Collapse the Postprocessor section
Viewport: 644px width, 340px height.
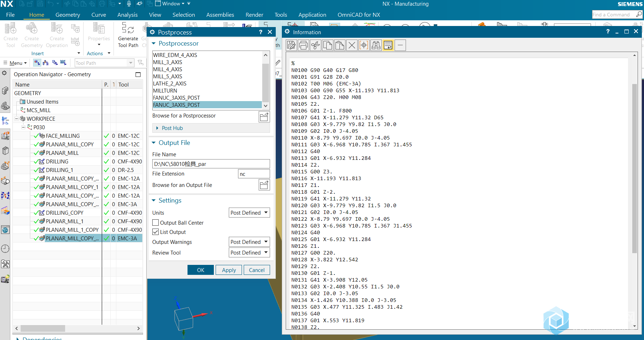coord(154,43)
